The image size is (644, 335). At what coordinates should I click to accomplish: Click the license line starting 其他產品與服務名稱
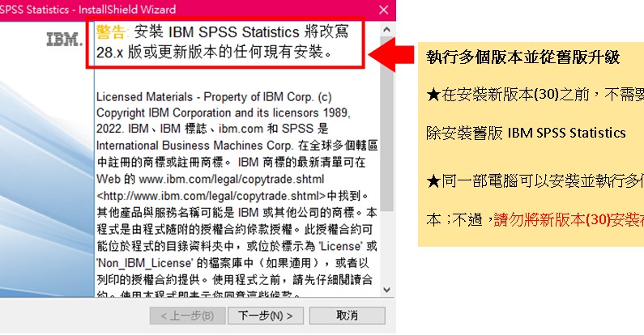(x=237, y=212)
